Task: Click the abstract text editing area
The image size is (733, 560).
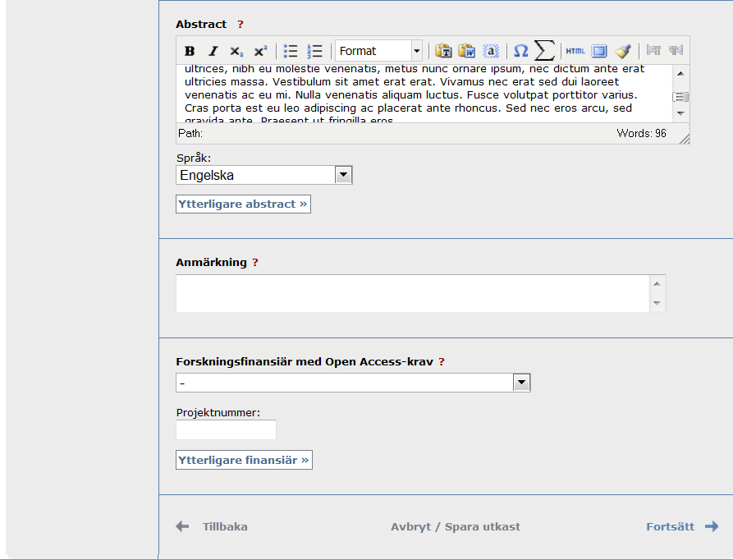Action: click(x=424, y=94)
